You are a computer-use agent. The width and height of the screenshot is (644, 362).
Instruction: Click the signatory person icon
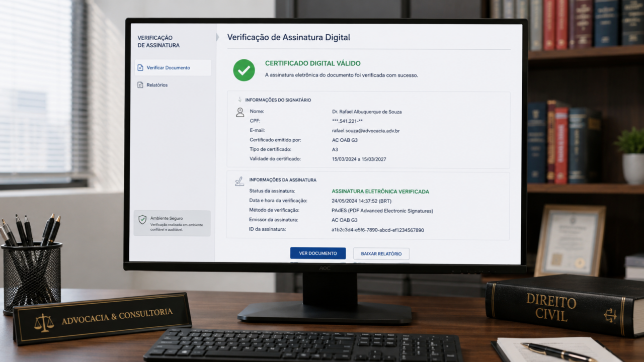point(240,112)
